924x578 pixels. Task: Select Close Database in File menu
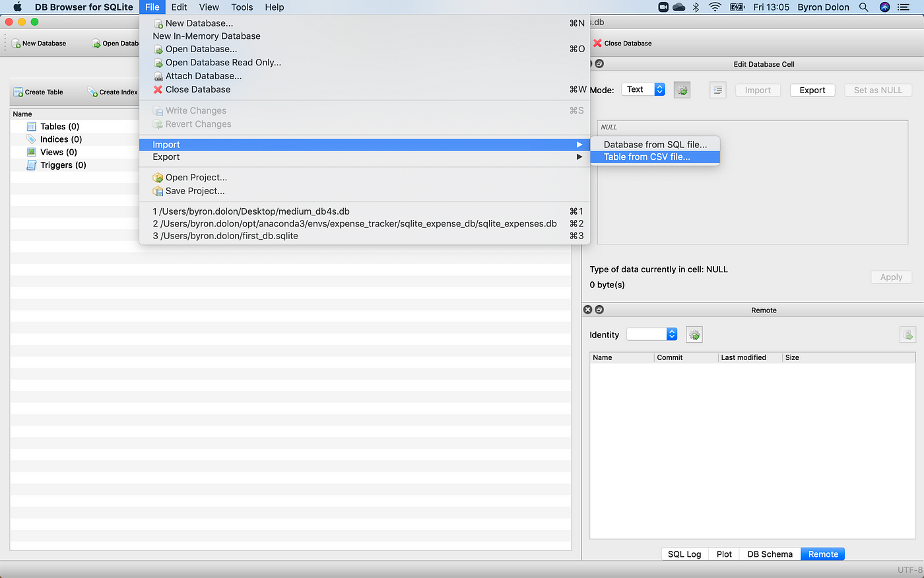(x=364, y=90)
